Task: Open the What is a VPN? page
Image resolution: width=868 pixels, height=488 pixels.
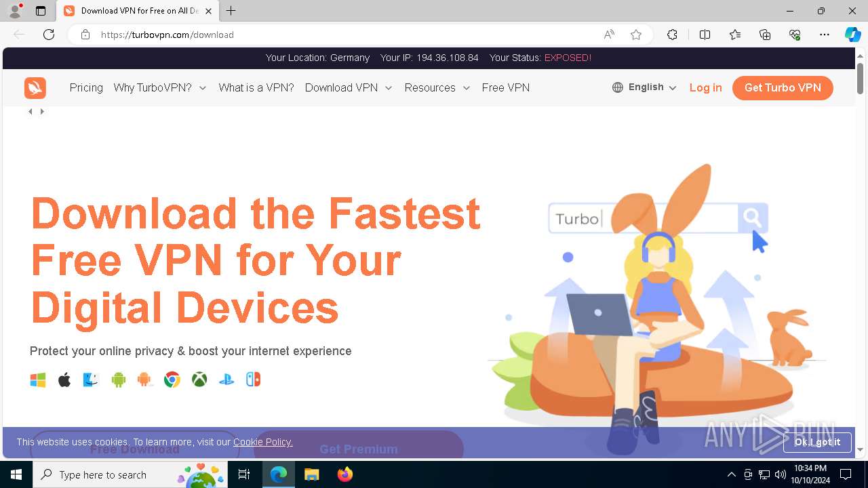Action: pyautogui.click(x=256, y=87)
